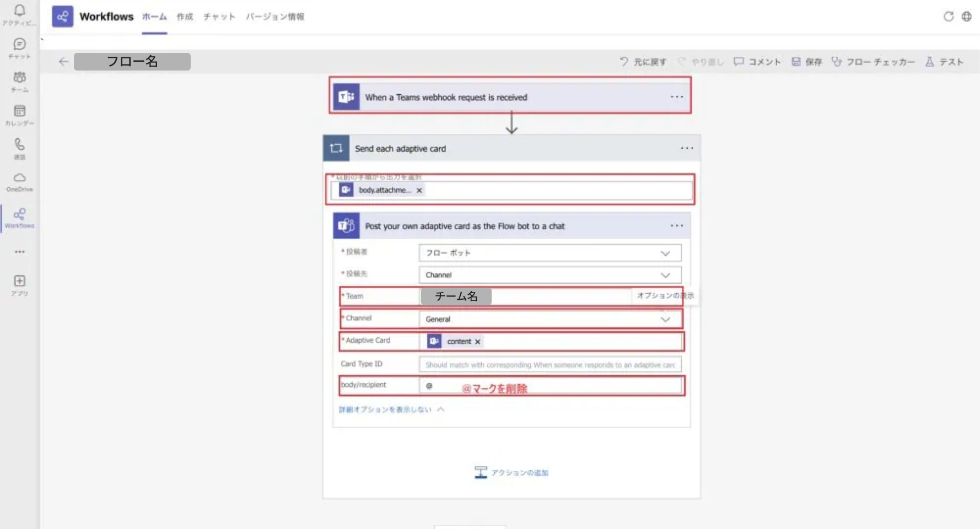Image resolution: width=980 pixels, height=529 pixels.
Task: Click the refresh icon at top right
Action: coord(948,17)
